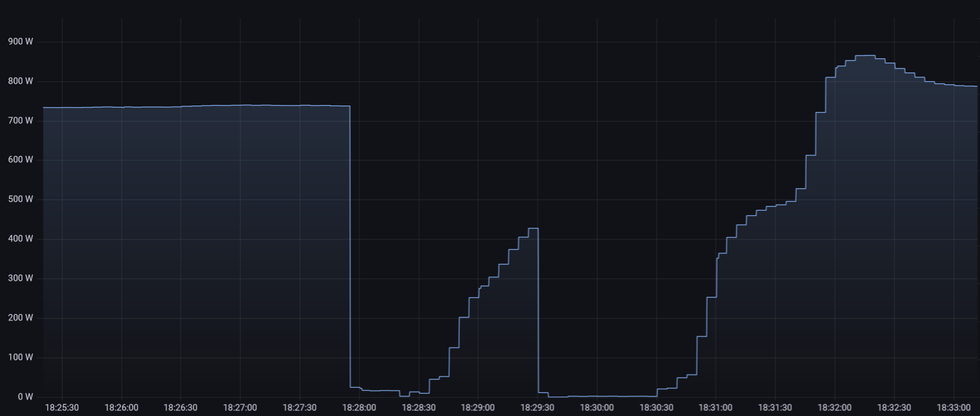
Task: Click the 18:31:00 time axis label
Action: click(715, 408)
